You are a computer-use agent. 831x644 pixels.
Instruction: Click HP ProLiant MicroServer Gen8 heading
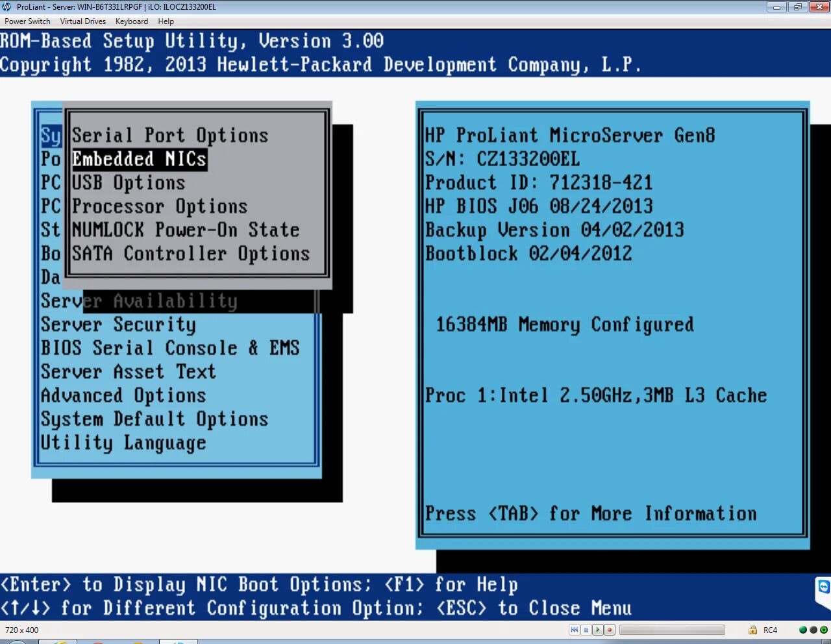coord(570,135)
